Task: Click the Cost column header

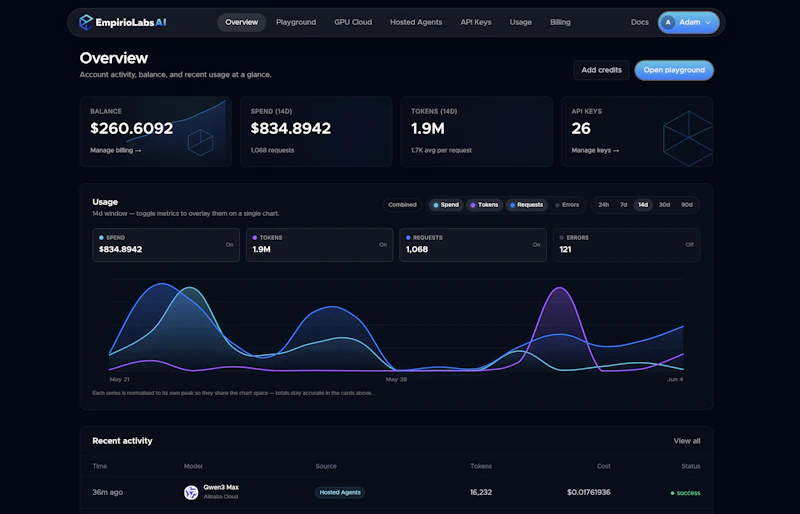Action: click(604, 466)
